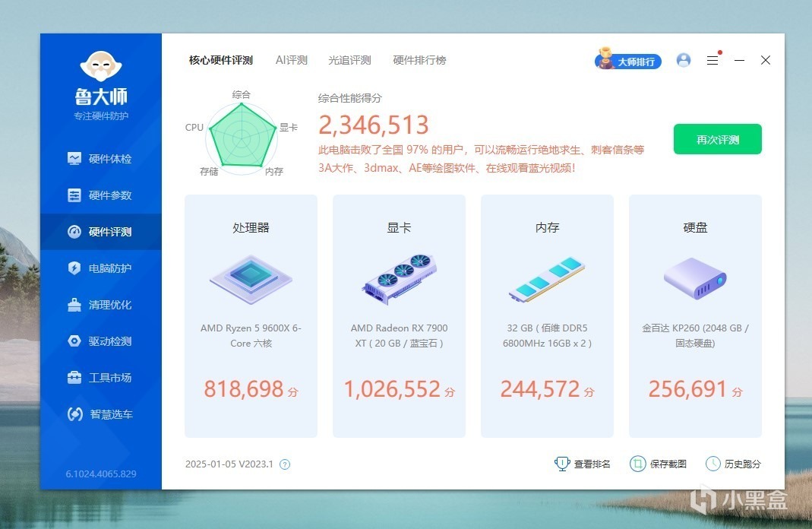The height and width of the screenshot is (529, 812).
Task: Click the help question mark icon
Action: [x=285, y=464]
